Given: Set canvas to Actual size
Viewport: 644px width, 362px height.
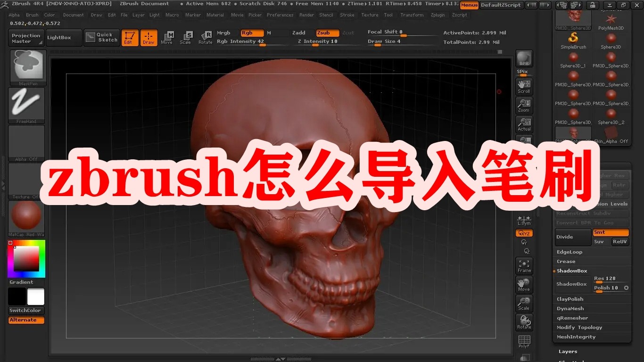Looking at the screenshot, I should click(524, 124).
